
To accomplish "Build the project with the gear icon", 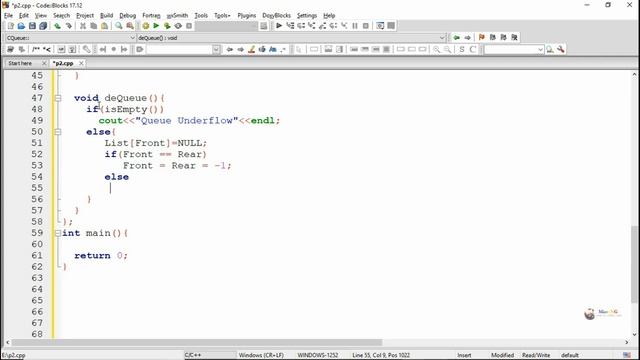I will (x=146, y=26).
